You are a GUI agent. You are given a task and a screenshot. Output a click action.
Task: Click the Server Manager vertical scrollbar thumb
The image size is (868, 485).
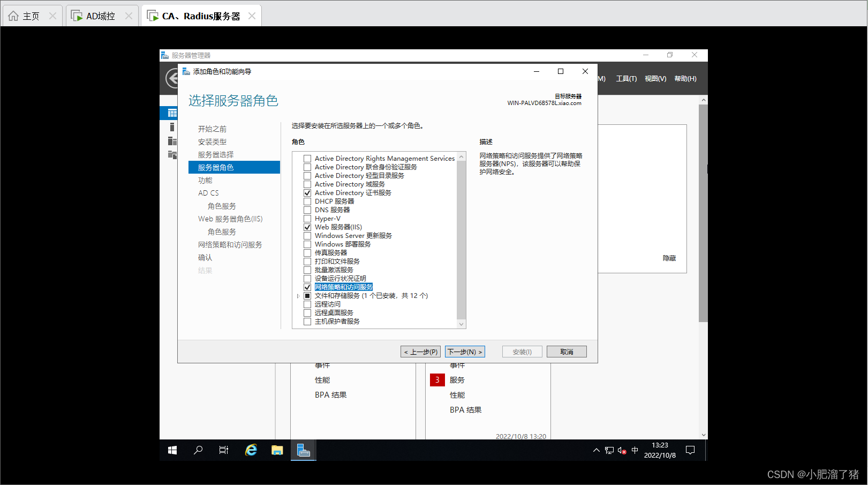[x=703, y=213]
